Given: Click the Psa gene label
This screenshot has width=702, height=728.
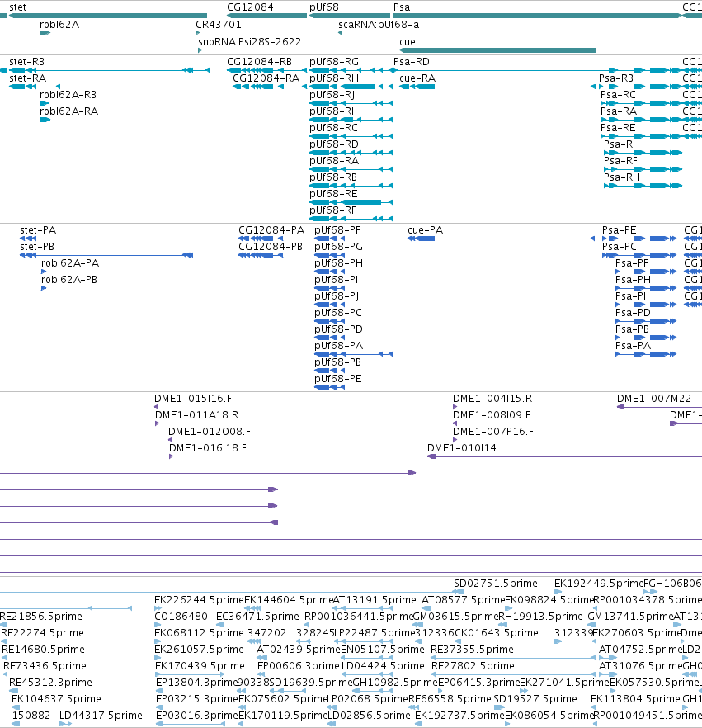Looking at the screenshot, I should [402, 7].
